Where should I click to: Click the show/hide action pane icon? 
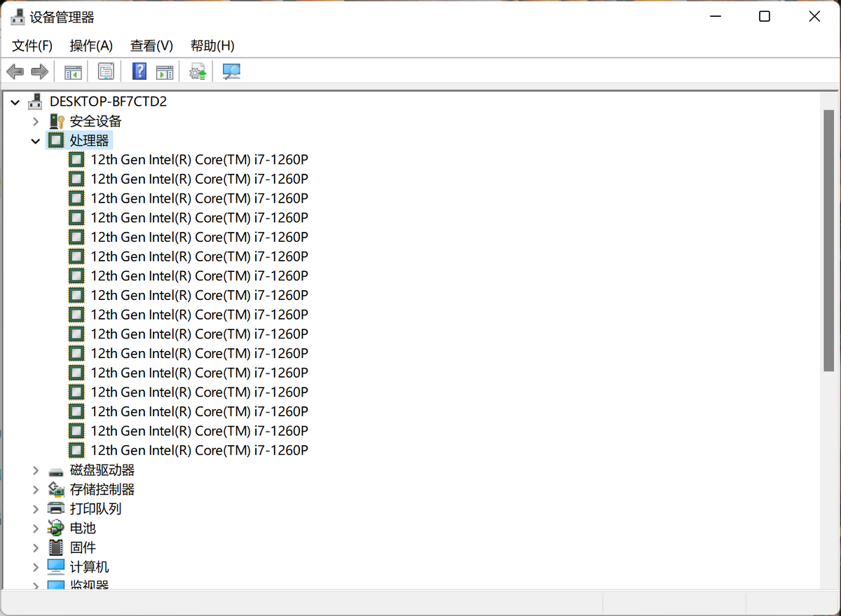coord(164,71)
